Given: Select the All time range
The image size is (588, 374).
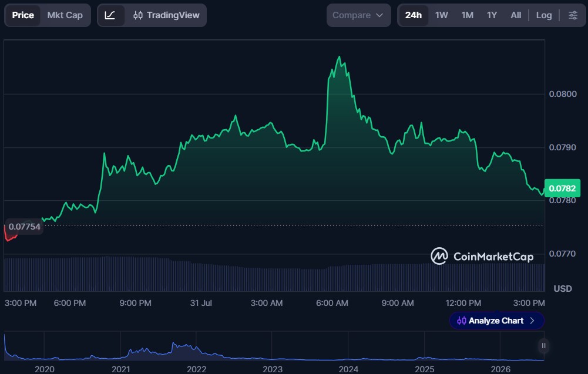Looking at the screenshot, I should coord(516,15).
